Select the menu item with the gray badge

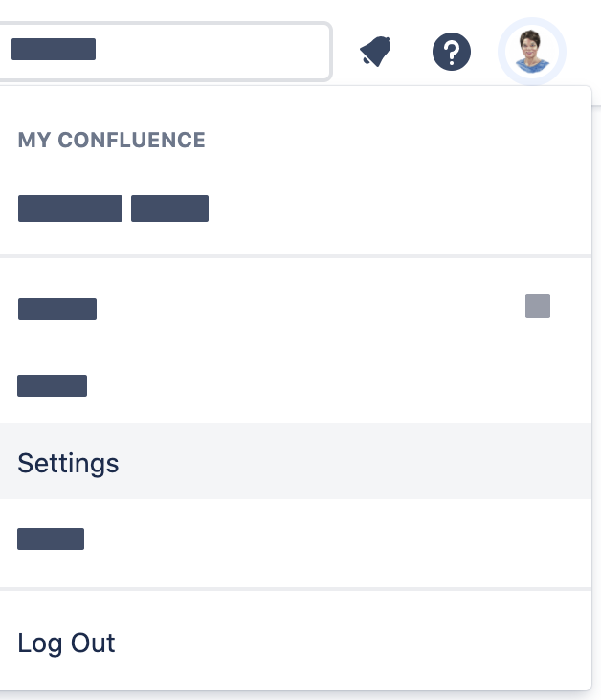(x=57, y=309)
